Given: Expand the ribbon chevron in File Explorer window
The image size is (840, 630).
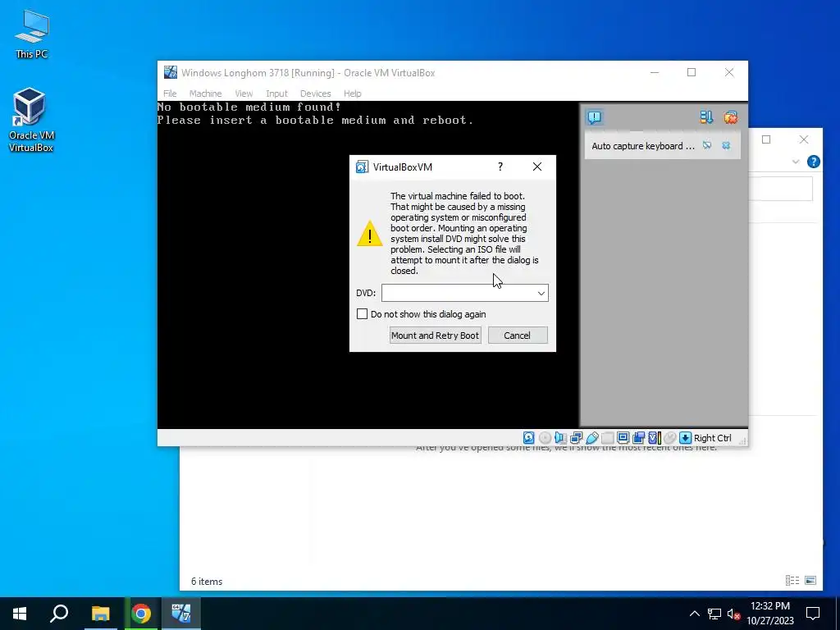Looking at the screenshot, I should [796, 162].
